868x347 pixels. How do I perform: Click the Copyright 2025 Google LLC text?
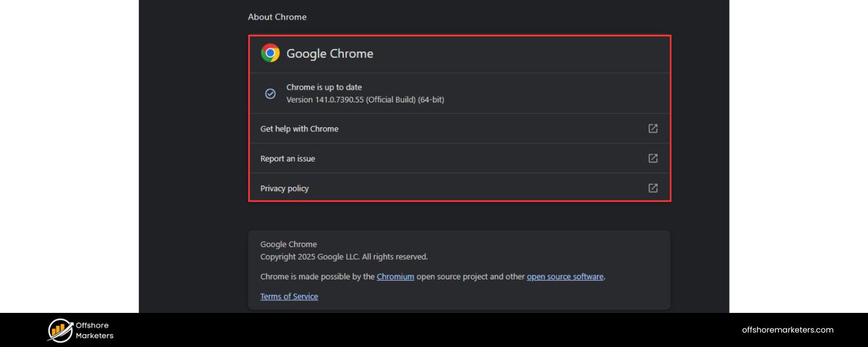pos(344,257)
